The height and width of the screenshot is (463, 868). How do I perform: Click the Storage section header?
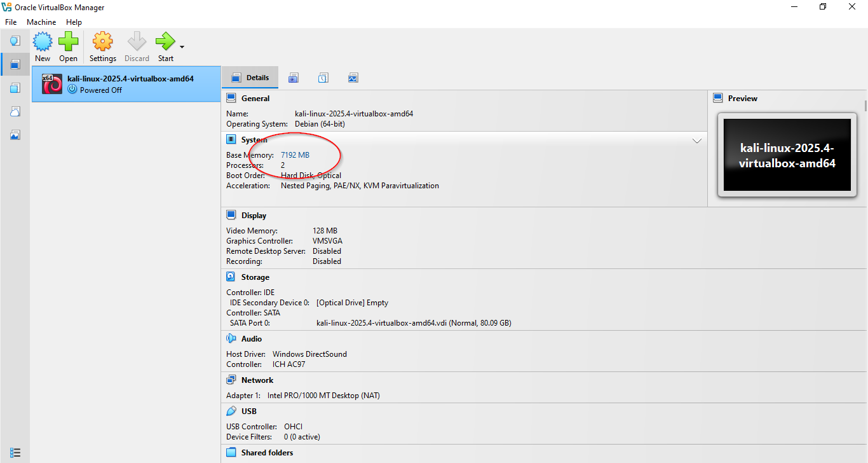[255, 277]
